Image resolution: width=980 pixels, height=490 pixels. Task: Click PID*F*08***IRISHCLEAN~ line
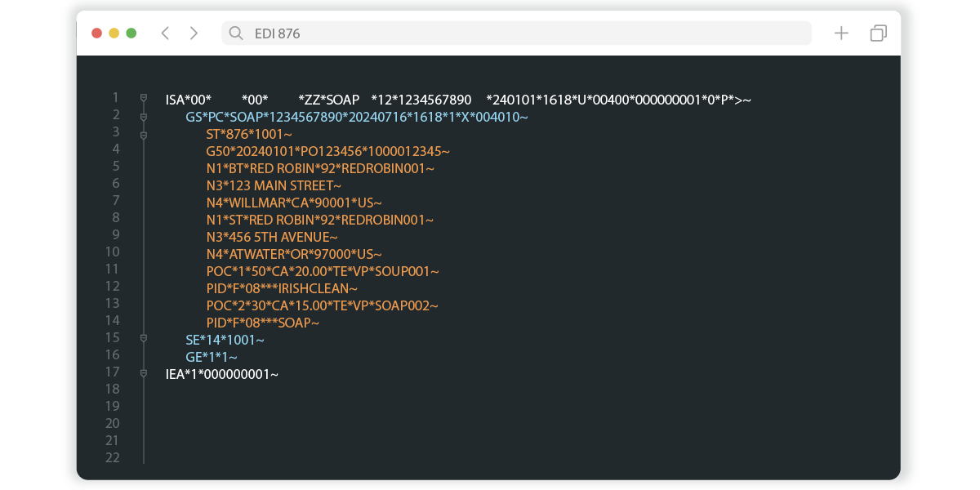pos(282,288)
